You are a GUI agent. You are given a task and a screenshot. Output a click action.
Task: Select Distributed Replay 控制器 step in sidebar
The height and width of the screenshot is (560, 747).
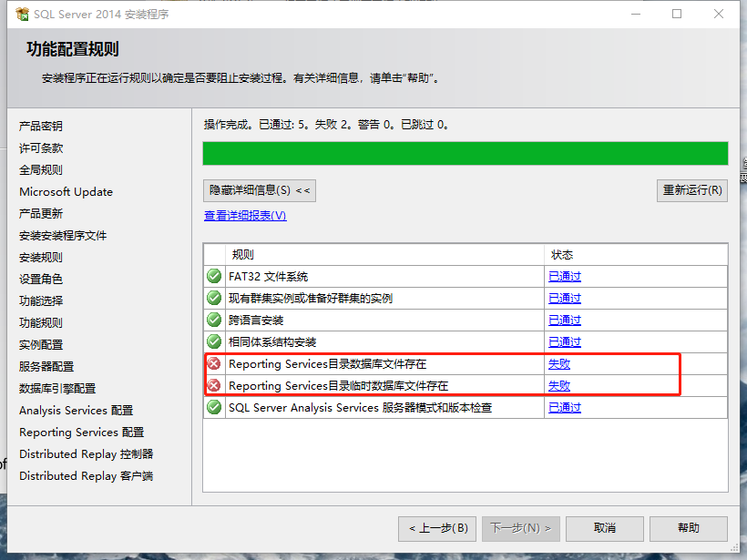87,454
